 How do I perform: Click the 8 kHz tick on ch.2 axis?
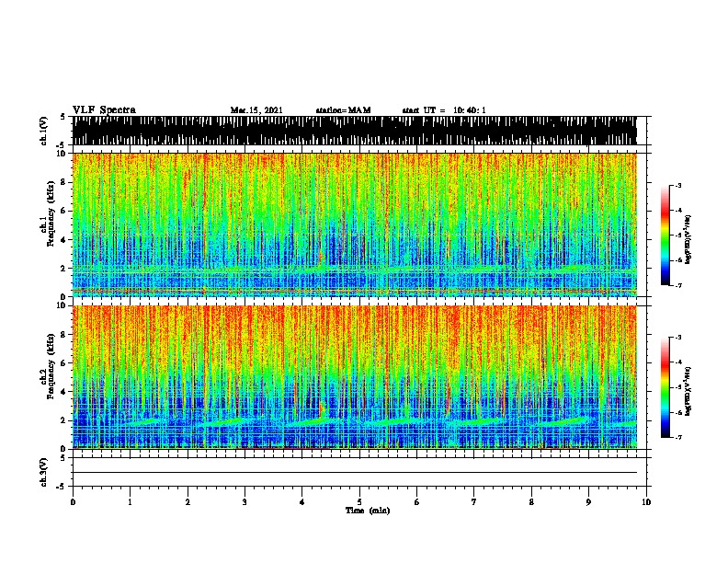click(x=63, y=335)
